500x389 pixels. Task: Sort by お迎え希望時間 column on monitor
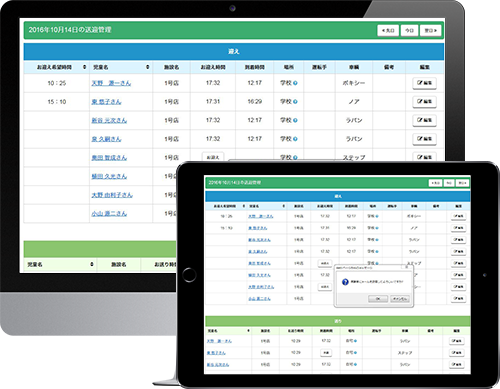(x=84, y=67)
